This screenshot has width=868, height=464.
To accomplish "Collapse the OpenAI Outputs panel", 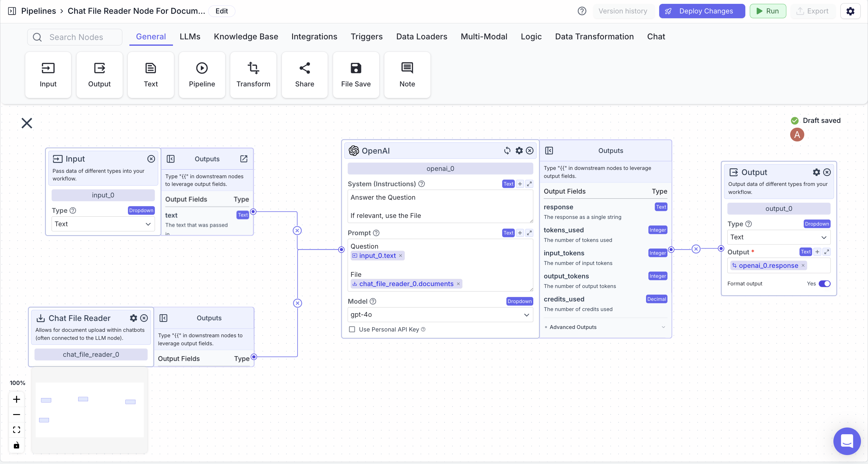I will coord(549,150).
